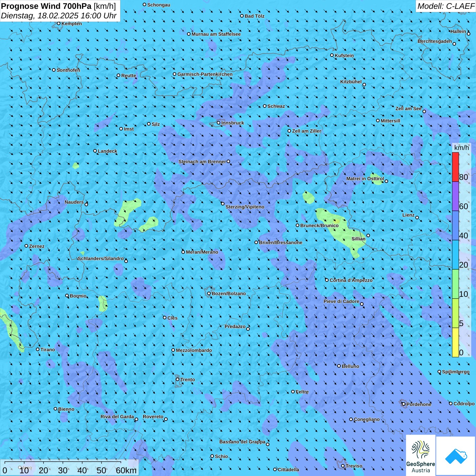The image size is (476, 476).
Task: Click the Hallein location marker
Action: point(469,34)
